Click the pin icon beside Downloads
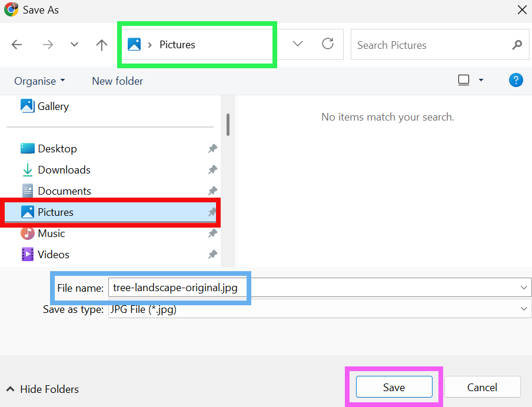 [x=212, y=169]
